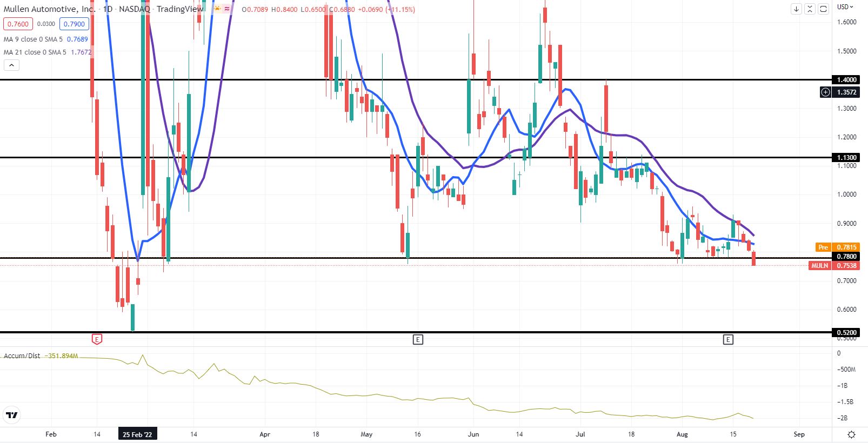Click the May label on the time axis
Image resolution: width=868 pixels, height=443 pixels.
click(366, 434)
